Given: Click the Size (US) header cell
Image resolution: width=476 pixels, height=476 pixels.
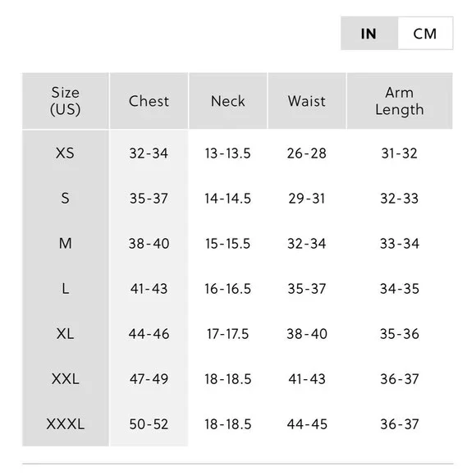Looking at the screenshot, I should (x=66, y=101).
